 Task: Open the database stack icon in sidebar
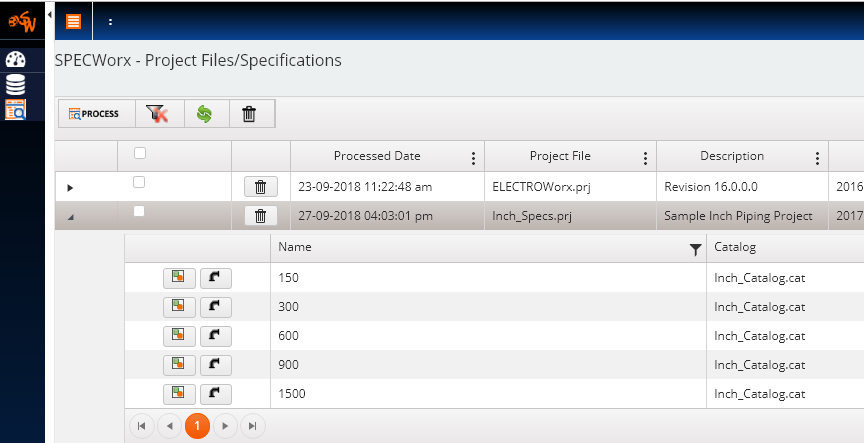pyautogui.click(x=15, y=85)
